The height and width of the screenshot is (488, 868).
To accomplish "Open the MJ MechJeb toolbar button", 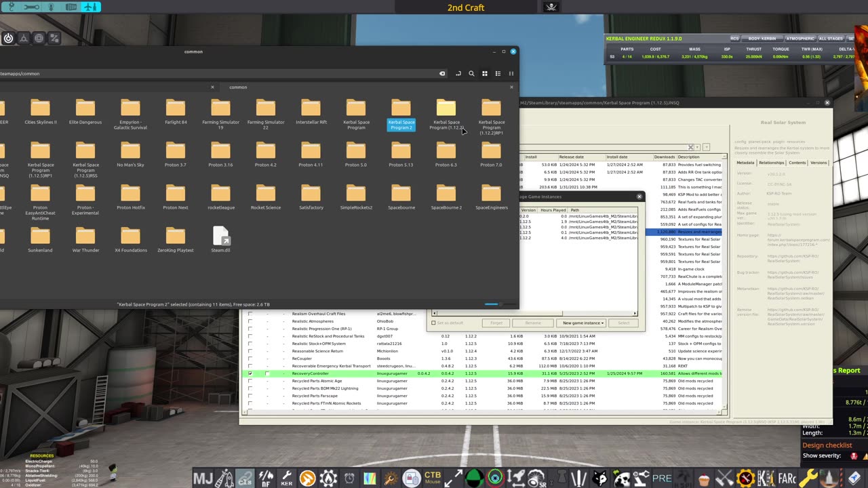I will coord(203,479).
